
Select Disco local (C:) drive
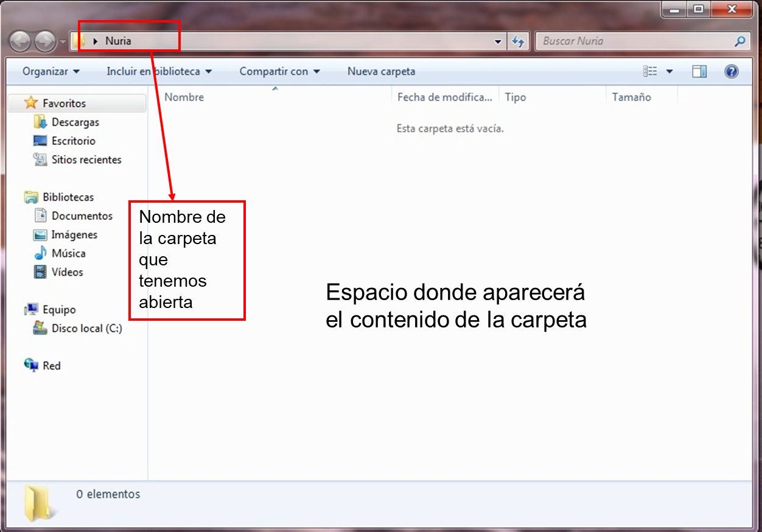pyautogui.click(x=86, y=329)
